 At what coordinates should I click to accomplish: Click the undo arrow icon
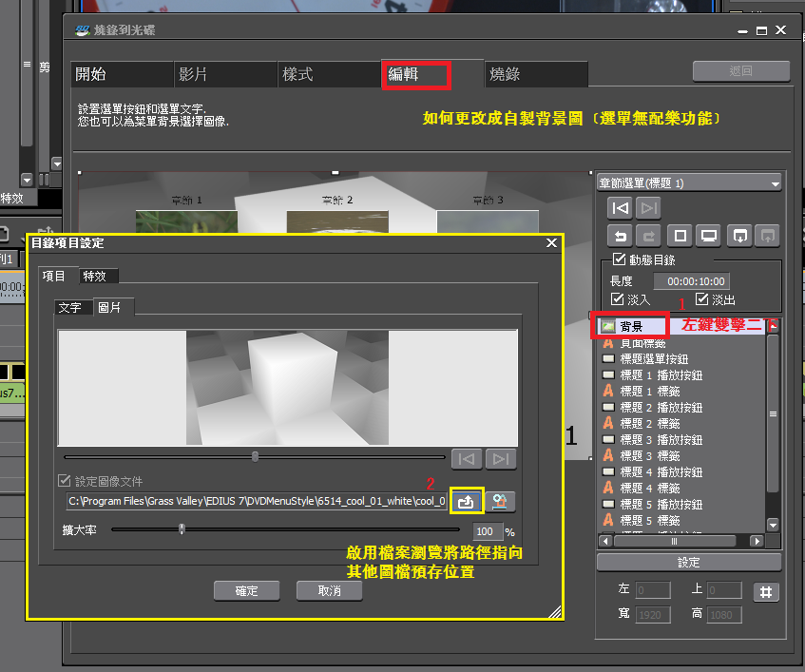[x=620, y=236]
